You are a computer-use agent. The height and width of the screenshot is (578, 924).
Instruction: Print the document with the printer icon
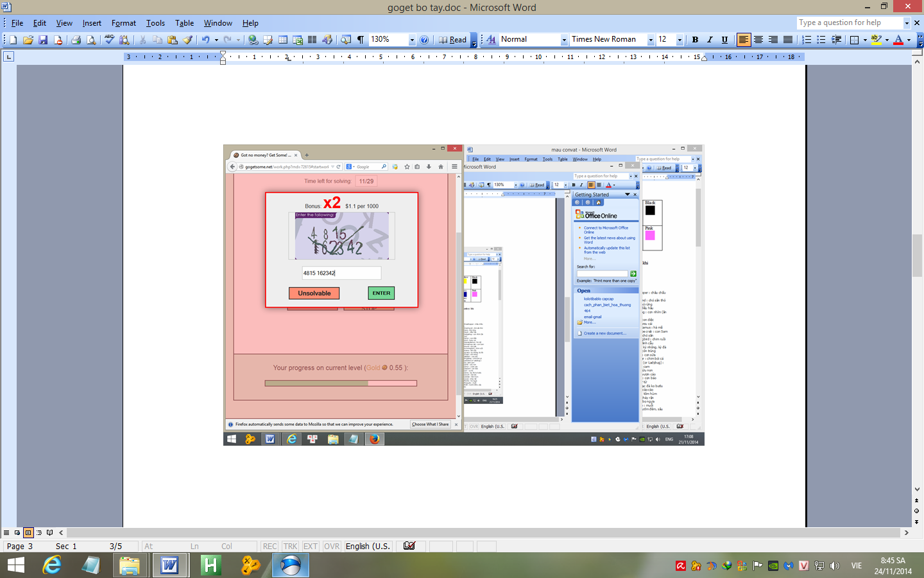[76, 40]
